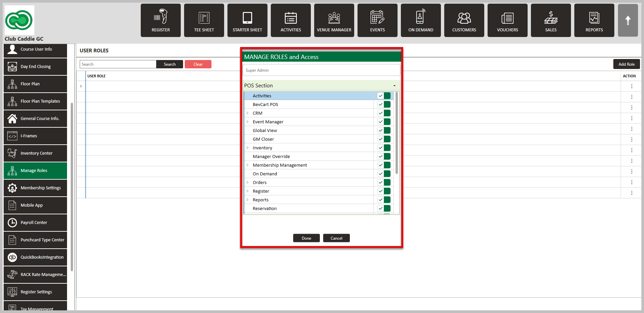Toggle the CRM access switch

pyautogui.click(x=384, y=113)
